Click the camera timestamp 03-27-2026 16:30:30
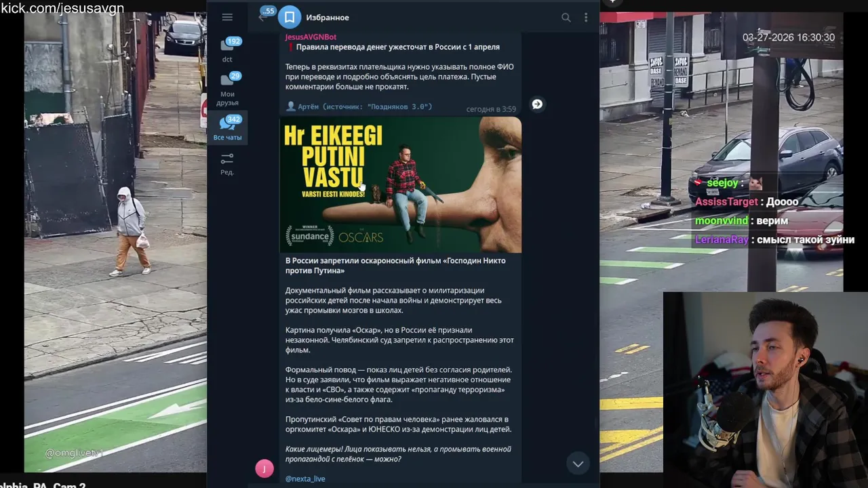The image size is (868, 488). [789, 37]
